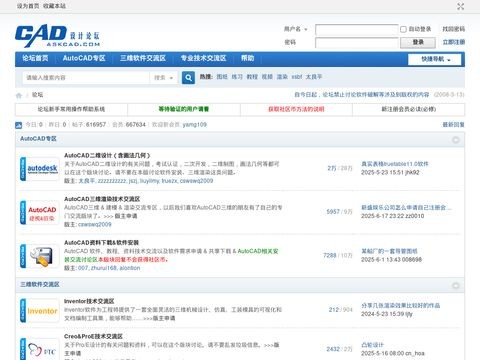This screenshot has height=360, width=480.
Task: Collapse the 三维软件交流区 section
Action: (456, 286)
